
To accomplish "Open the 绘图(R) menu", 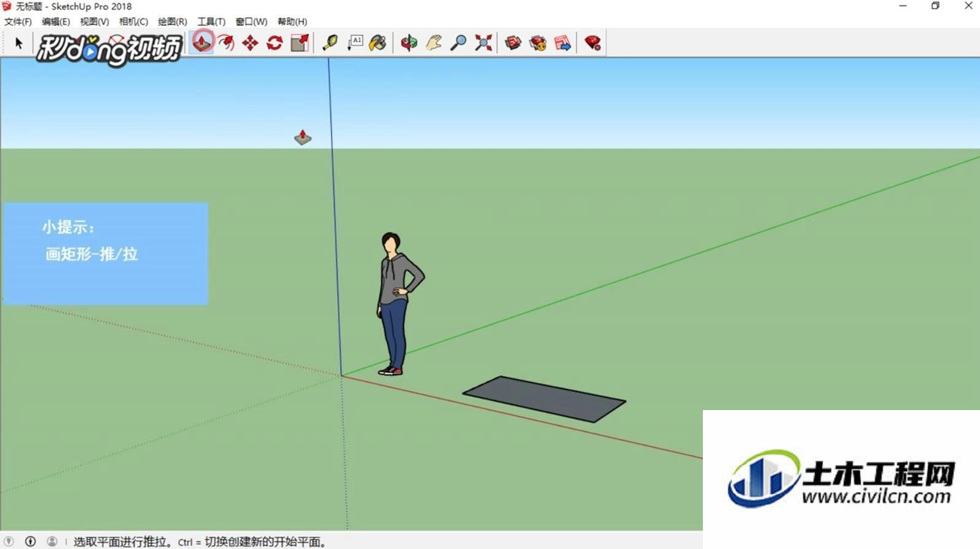I will [172, 22].
